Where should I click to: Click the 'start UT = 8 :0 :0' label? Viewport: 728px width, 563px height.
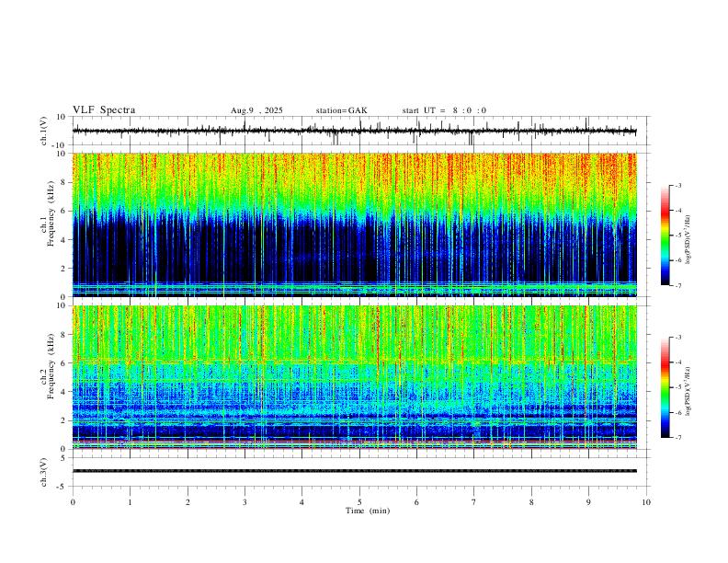444,110
